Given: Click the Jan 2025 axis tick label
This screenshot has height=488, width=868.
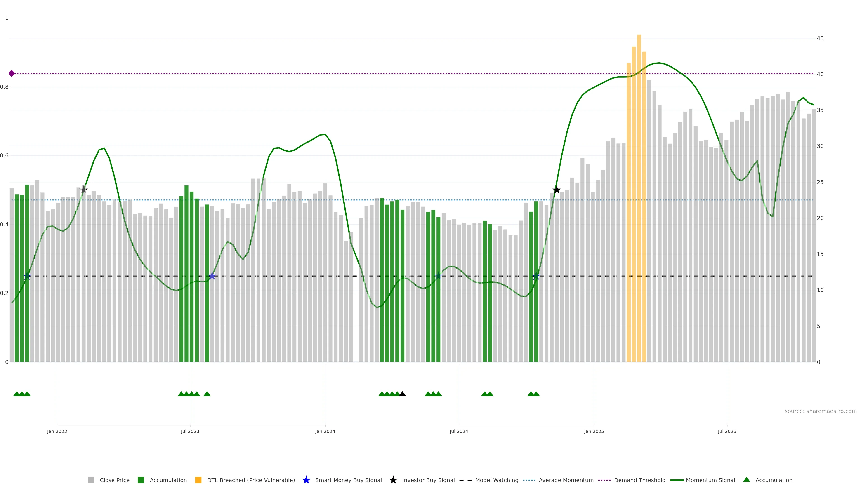Looking at the screenshot, I should (594, 431).
